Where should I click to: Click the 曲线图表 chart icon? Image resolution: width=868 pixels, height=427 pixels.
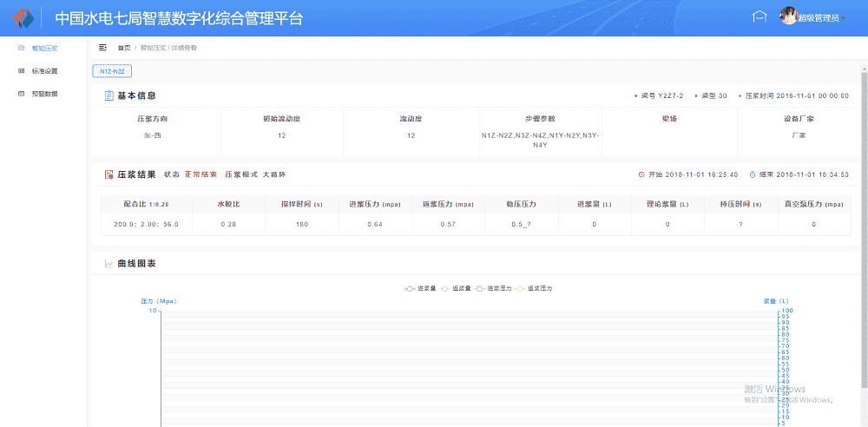click(108, 263)
